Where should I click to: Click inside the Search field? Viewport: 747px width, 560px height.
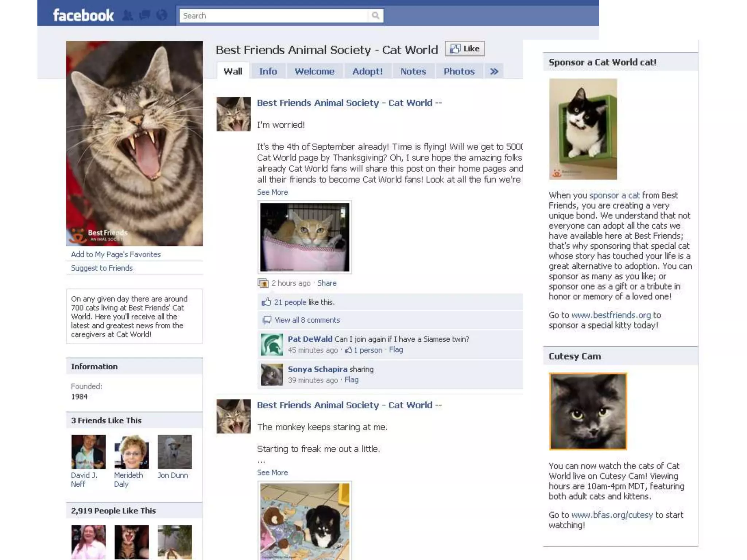tap(274, 16)
